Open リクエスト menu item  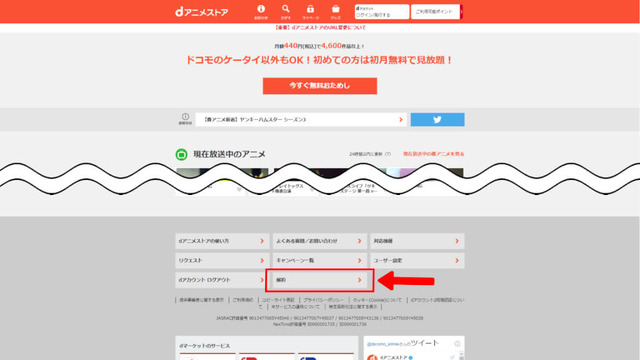222,260
